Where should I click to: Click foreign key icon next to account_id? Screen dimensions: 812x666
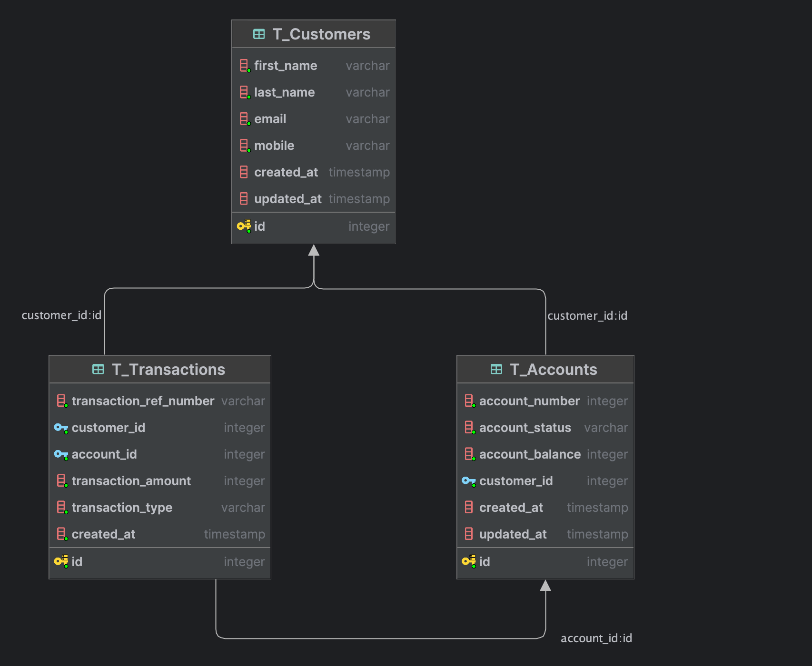coord(61,454)
